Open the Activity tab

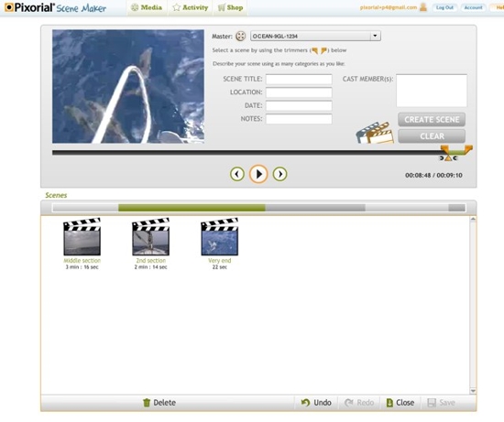(x=191, y=7)
